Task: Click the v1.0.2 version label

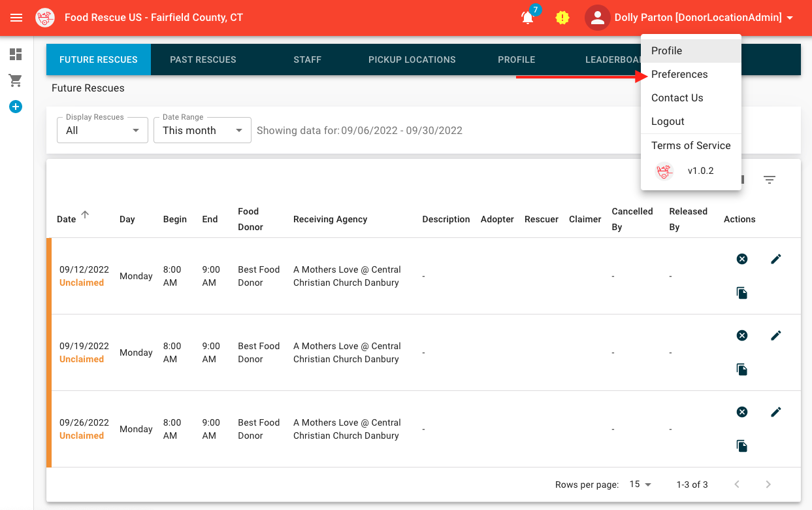Action: tap(701, 171)
